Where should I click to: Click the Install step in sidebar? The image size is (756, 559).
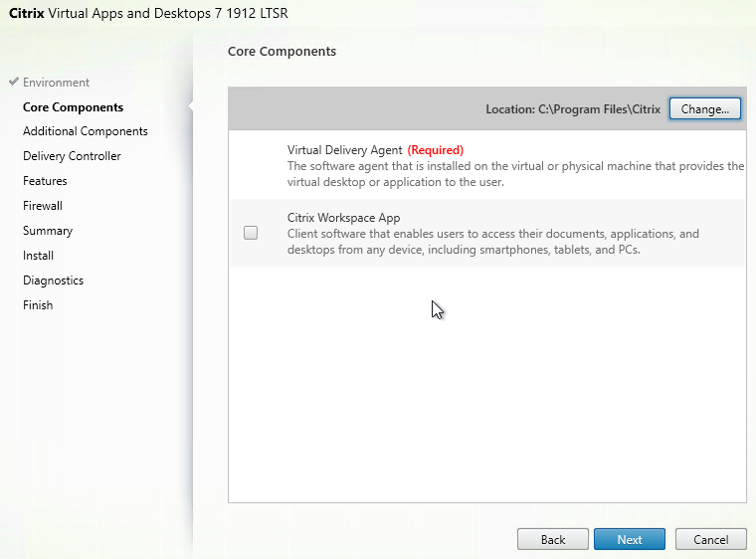(38, 256)
